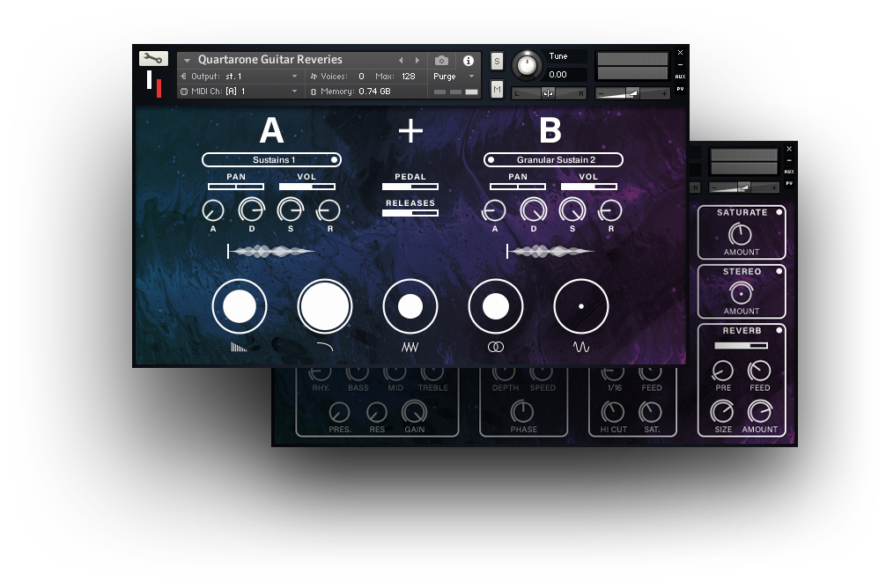This screenshot has height=588, width=886.
Task: Click the overlapping circles icon under fourth macro
Action: pyautogui.click(x=496, y=347)
